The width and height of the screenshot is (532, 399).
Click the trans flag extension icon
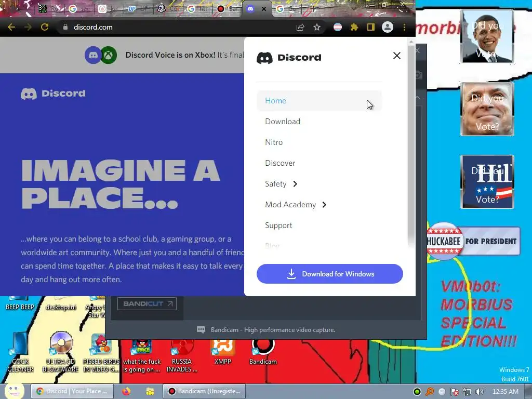pyautogui.click(x=338, y=27)
